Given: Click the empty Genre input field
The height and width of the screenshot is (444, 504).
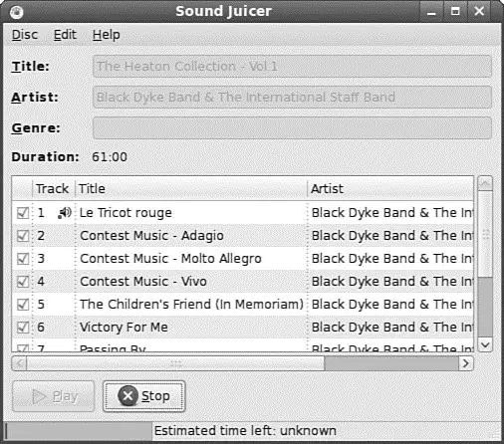Looking at the screenshot, I should coord(292,128).
